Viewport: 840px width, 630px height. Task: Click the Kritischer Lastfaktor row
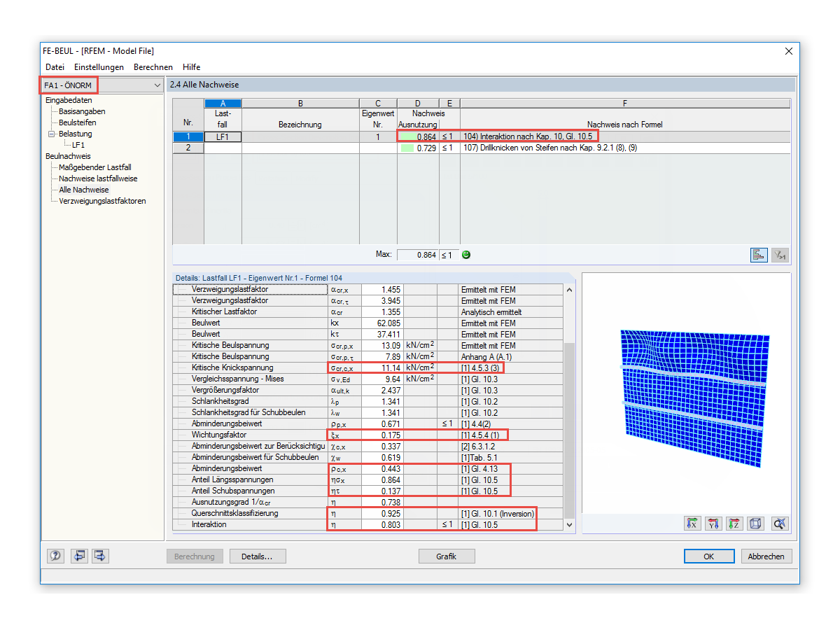tap(367, 311)
